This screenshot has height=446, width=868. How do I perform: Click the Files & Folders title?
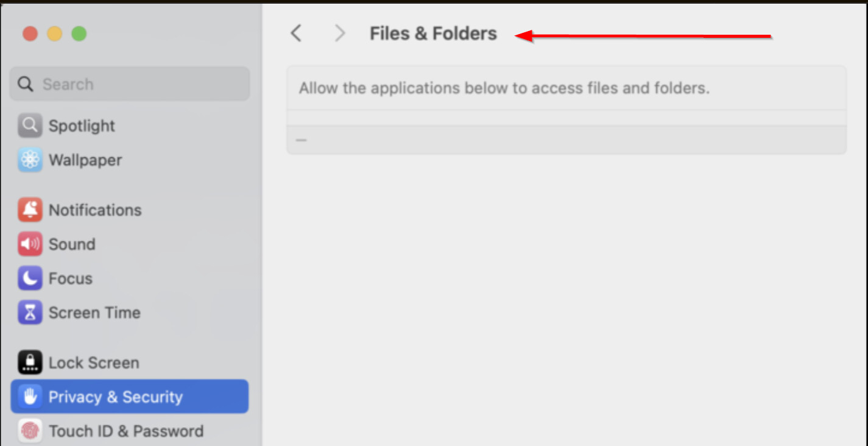(x=433, y=34)
